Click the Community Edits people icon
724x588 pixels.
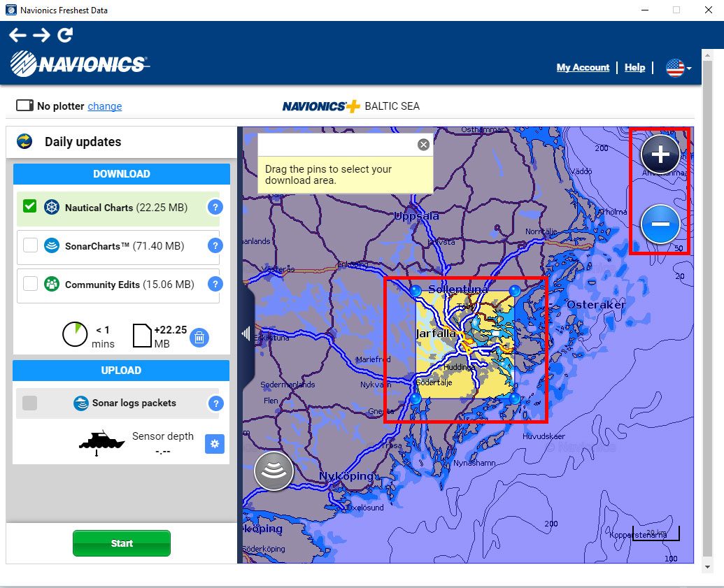click(x=52, y=284)
